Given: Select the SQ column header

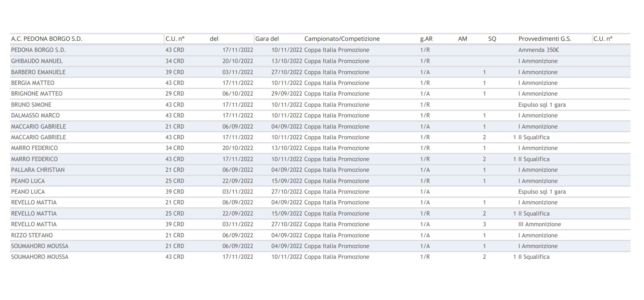Looking at the screenshot, I should pyautogui.click(x=492, y=39).
